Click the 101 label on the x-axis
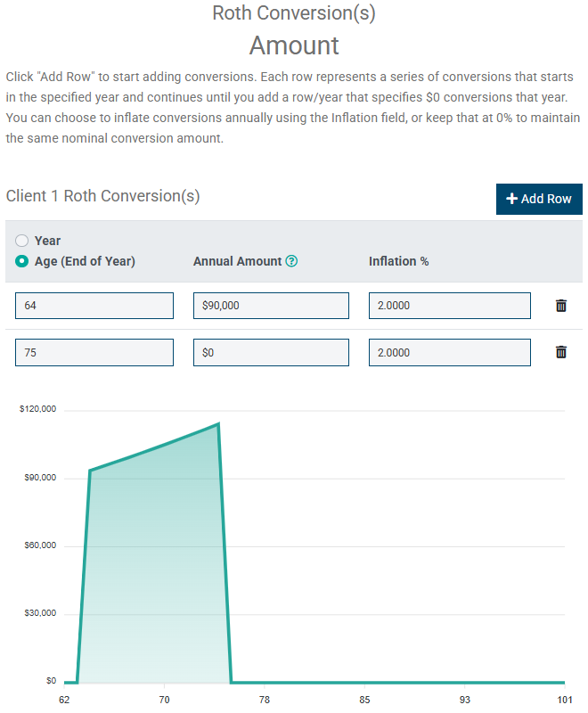 tap(564, 701)
